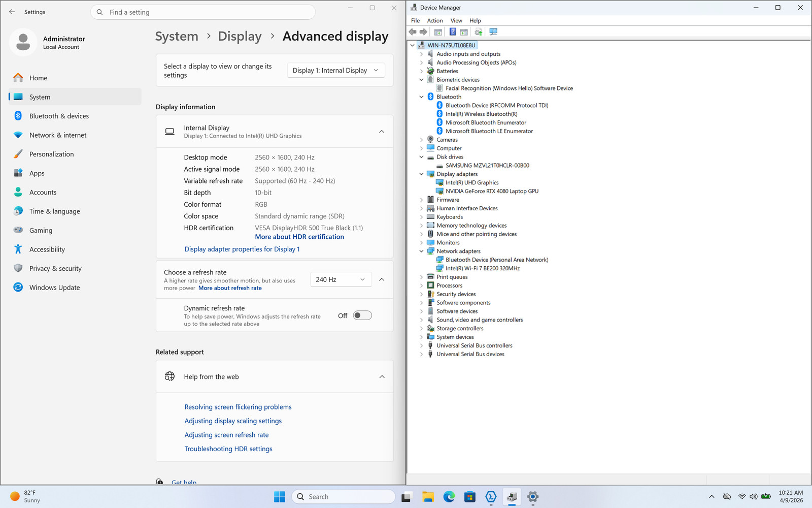Click the Back arrow in Device Manager toolbar
The height and width of the screenshot is (508, 812).
(413, 32)
